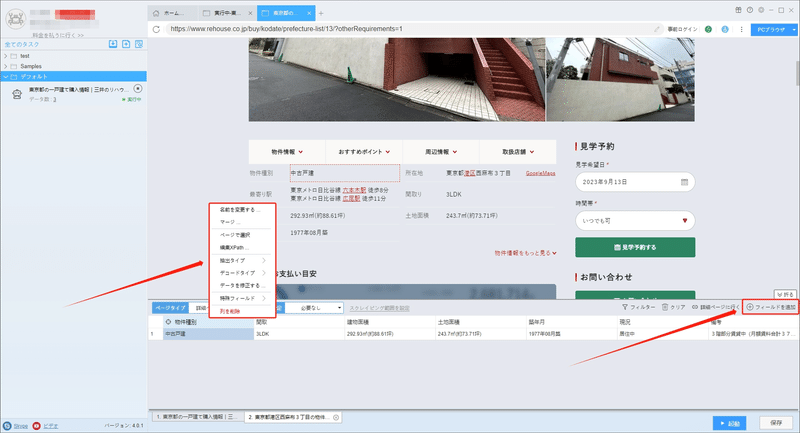The height and width of the screenshot is (433, 800).
Task: Click the フィルター filter button
Action: 638,307
